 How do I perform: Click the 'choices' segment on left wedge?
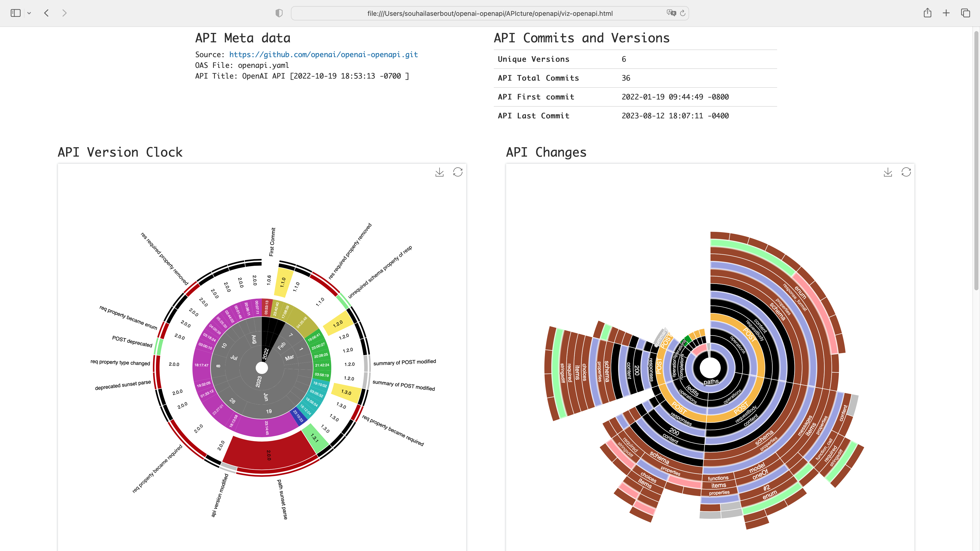tap(584, 372)
